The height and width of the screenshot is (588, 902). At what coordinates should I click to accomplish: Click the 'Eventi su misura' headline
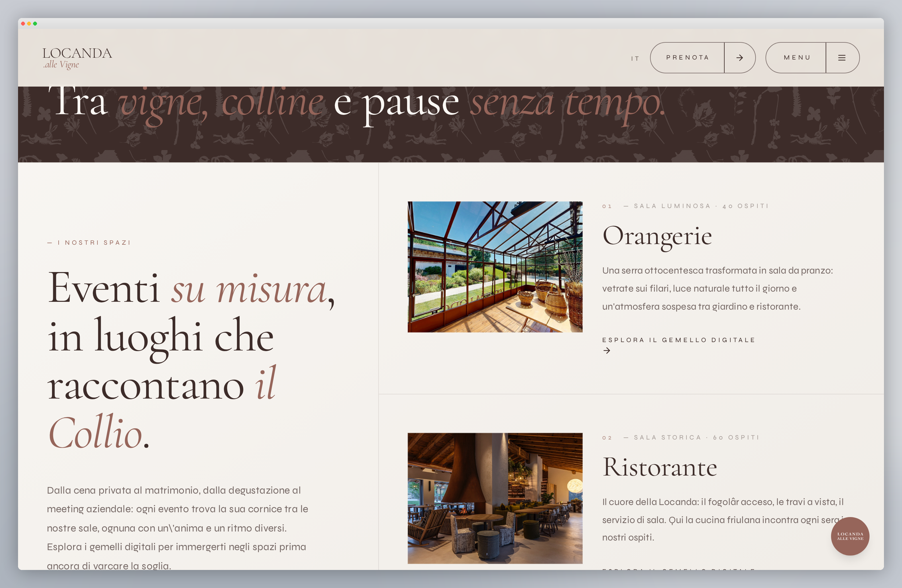(191, 360)
